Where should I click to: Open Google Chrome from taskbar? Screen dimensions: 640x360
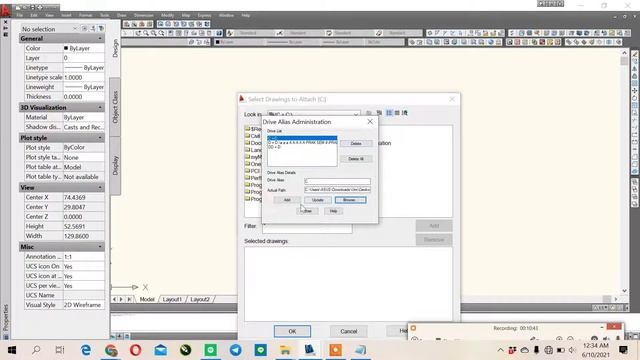click(111, 350)
